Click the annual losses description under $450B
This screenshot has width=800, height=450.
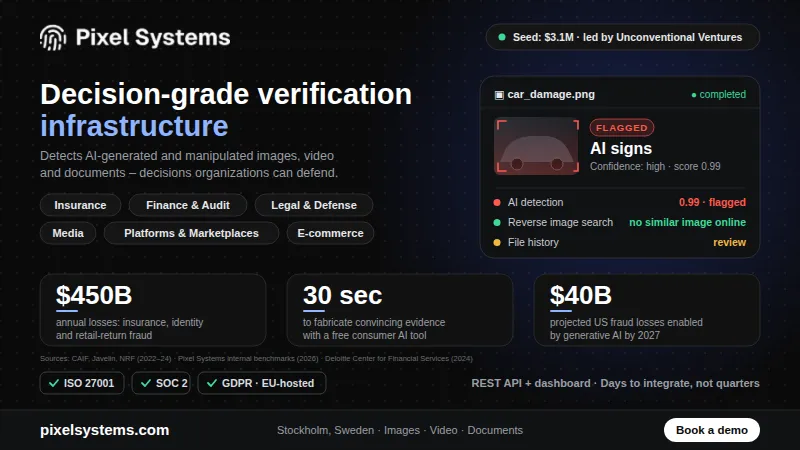coord(130,329)
